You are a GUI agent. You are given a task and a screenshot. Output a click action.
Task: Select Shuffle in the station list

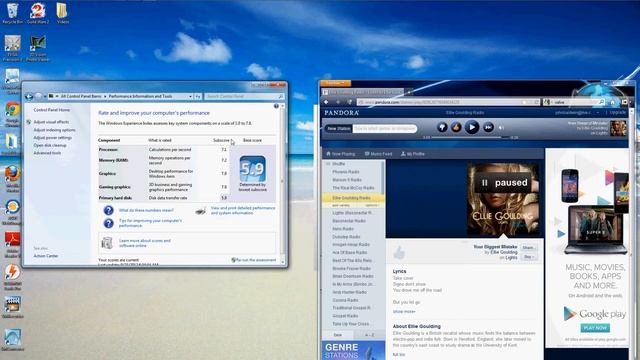click(339, 164)
